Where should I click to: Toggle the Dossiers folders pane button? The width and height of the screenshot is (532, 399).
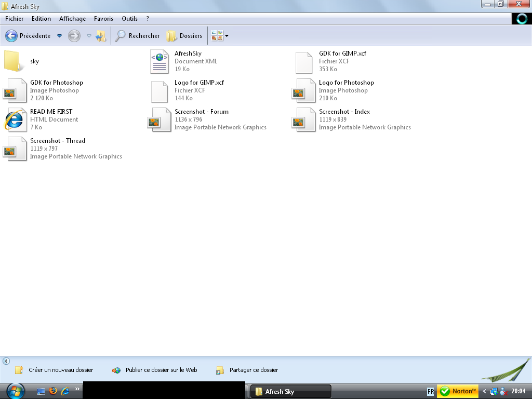pos(184,36)
